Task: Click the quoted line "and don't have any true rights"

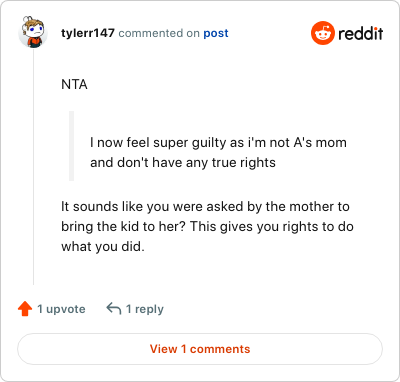Action: 183,163
